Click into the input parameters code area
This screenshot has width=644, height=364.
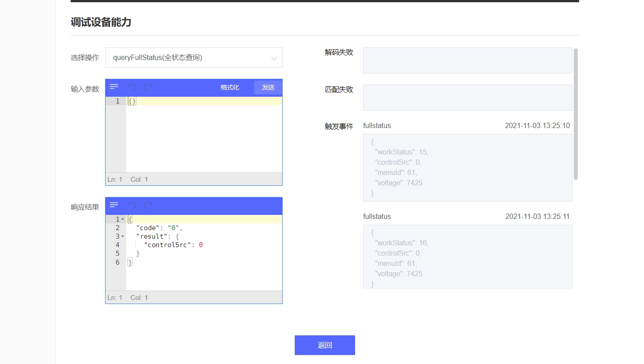point(203,134)
